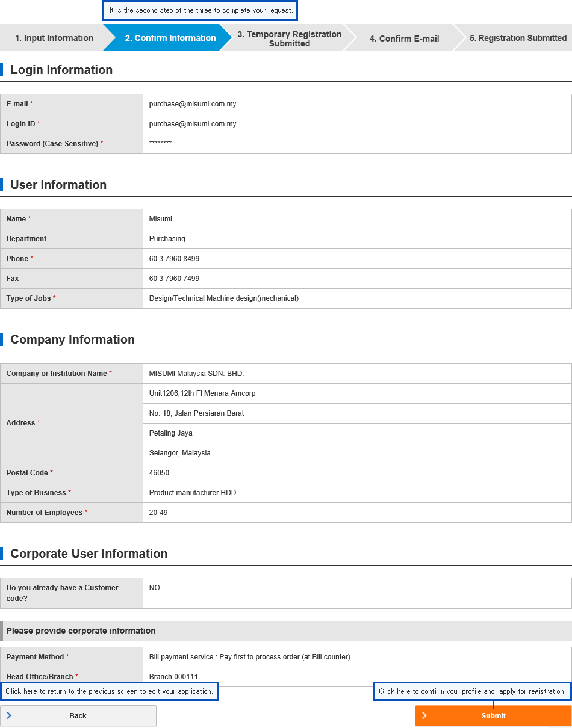Select step 3. Temporary Registration Submitted

[290, 39]
